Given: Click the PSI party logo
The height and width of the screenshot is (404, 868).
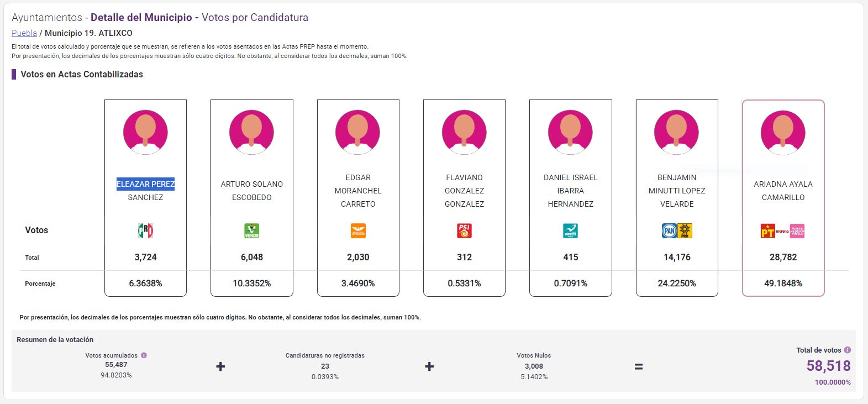Looking at the screenshot, I should tap(464, 230).
